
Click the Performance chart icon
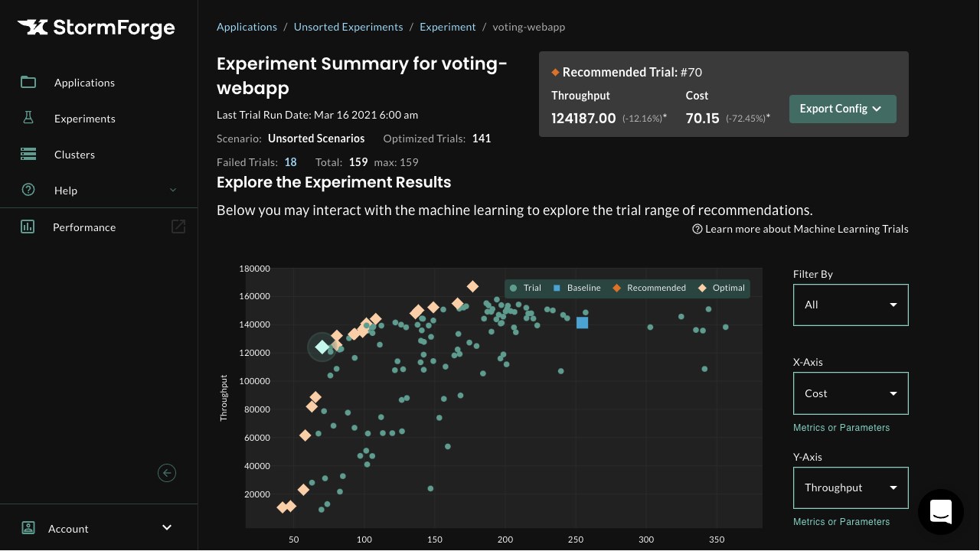coord(28,227)
